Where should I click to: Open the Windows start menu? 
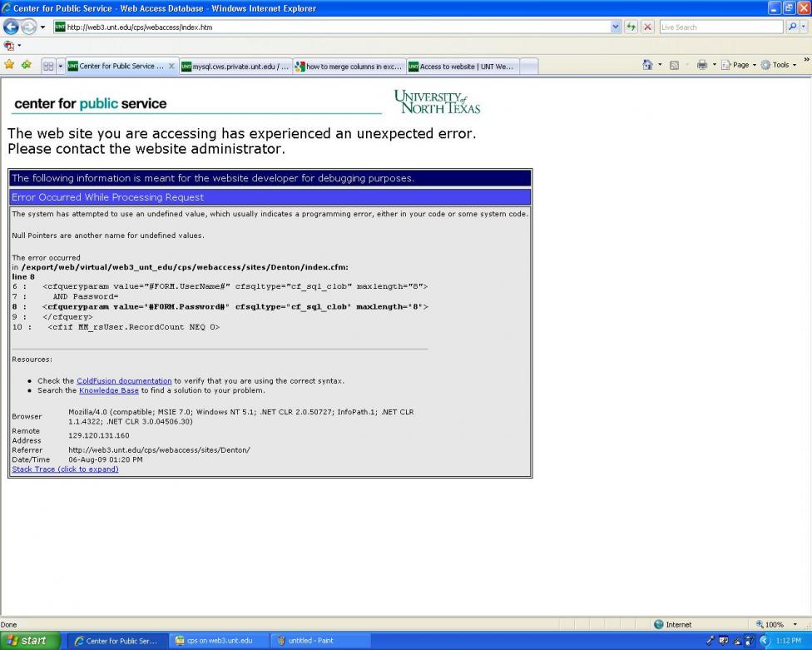pyautogui.click(x=30, y=641)
